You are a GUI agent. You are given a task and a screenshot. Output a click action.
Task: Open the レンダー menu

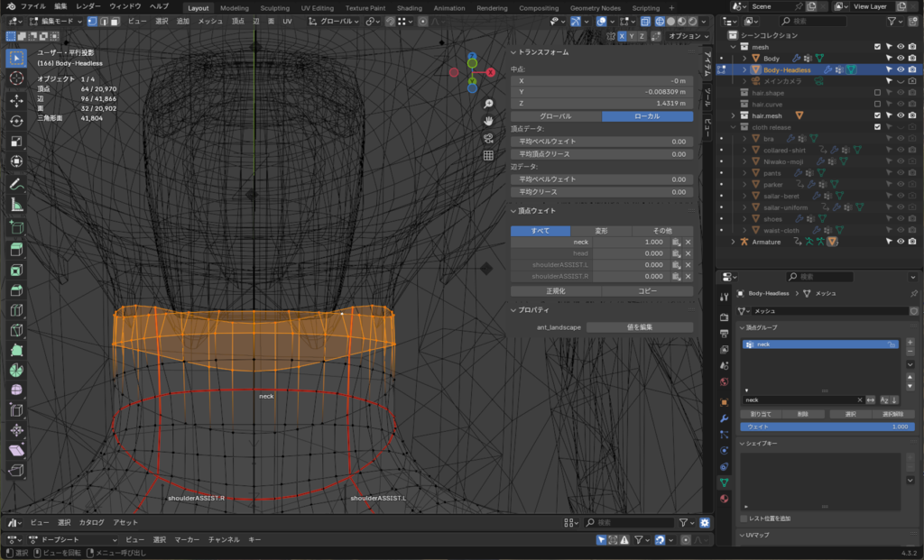click(x=88, y=6)
